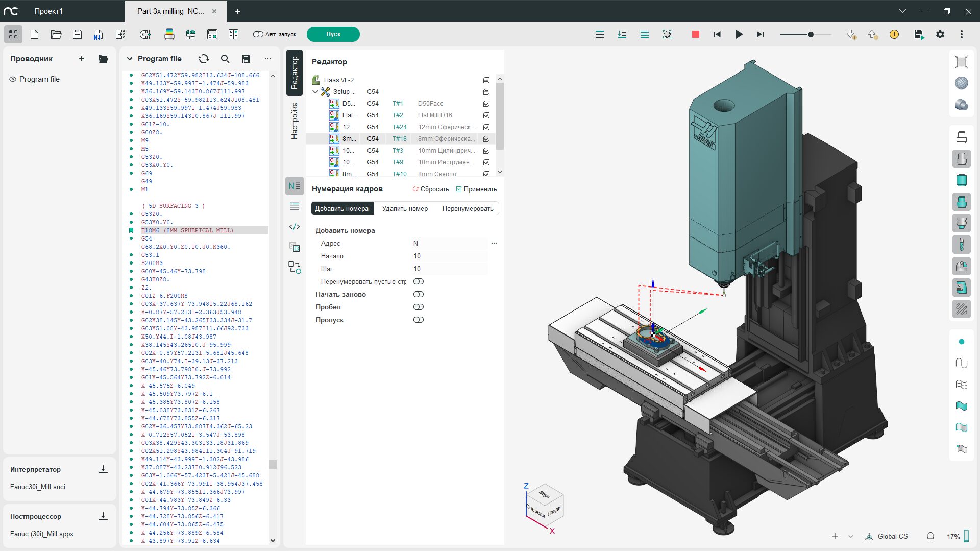The image size is (980, 551).
Task: Enable the Пробел toggle
Action: click(x=418, y=307)
